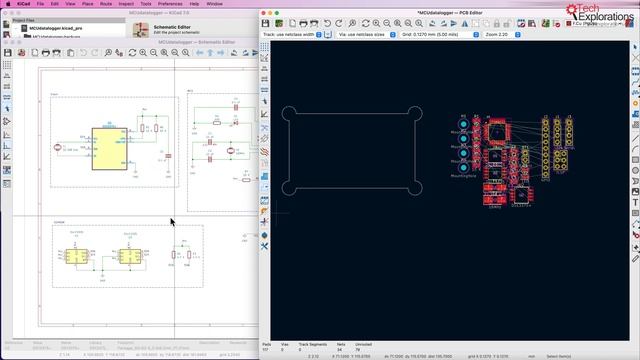This screenshot has width=640, height=360.
Task: Select the large QFP footprint on PCB canvas
Action: (x=497, y=131)
